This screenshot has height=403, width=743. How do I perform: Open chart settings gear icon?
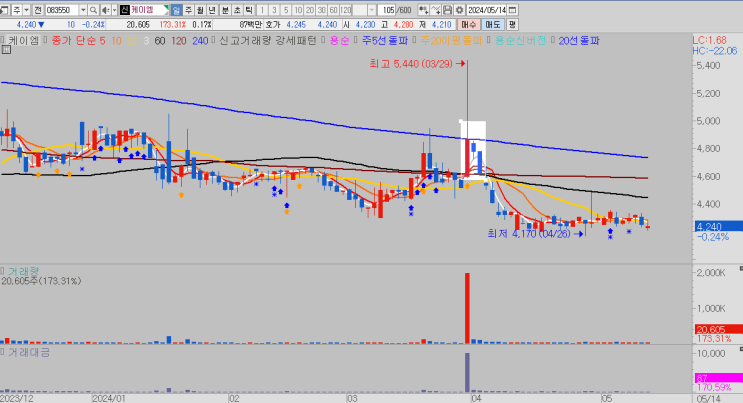[459, 10]
